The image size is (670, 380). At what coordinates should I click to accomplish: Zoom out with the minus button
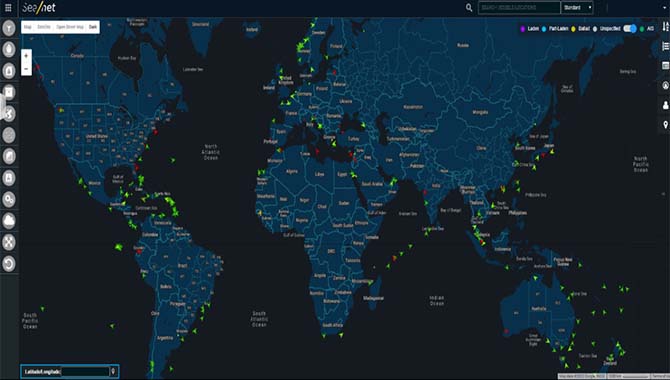26,69
